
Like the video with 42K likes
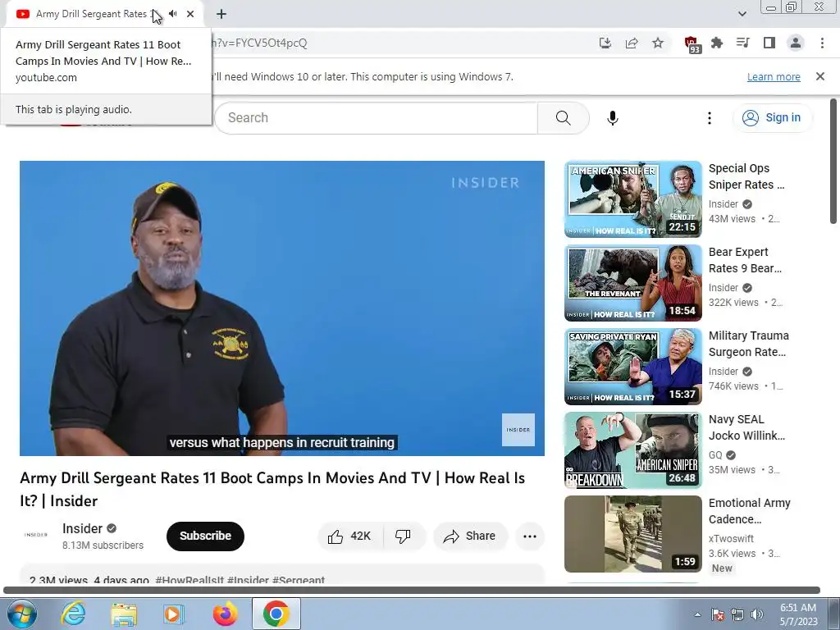click(x=350, y=536)
